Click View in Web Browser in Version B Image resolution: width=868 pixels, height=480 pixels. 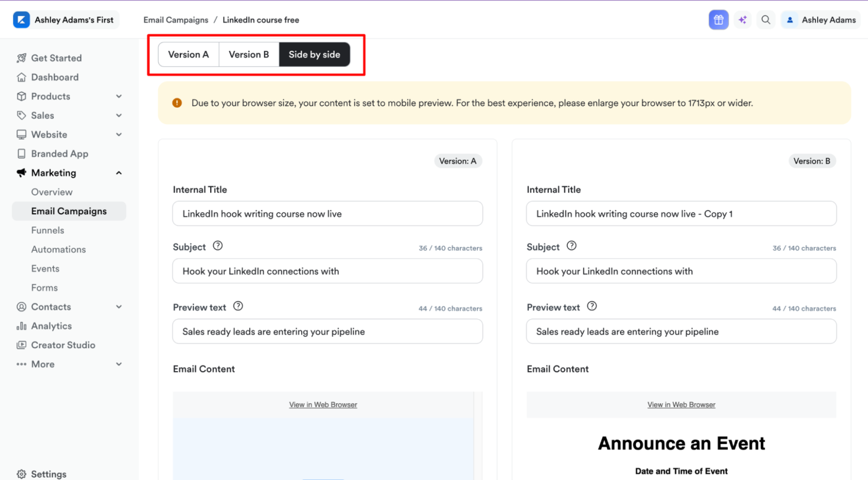(x=681, y=404)
